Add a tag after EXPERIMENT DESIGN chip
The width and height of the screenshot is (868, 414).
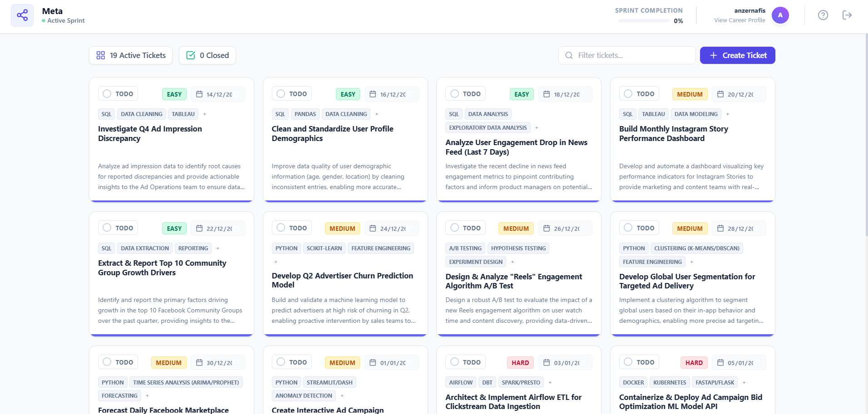coord(513,262)
